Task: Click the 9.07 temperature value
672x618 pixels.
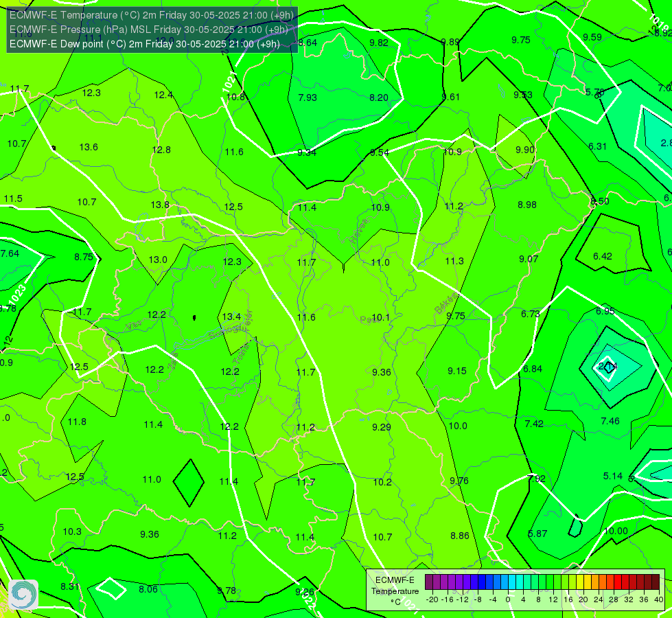Action: pos(529,259)
